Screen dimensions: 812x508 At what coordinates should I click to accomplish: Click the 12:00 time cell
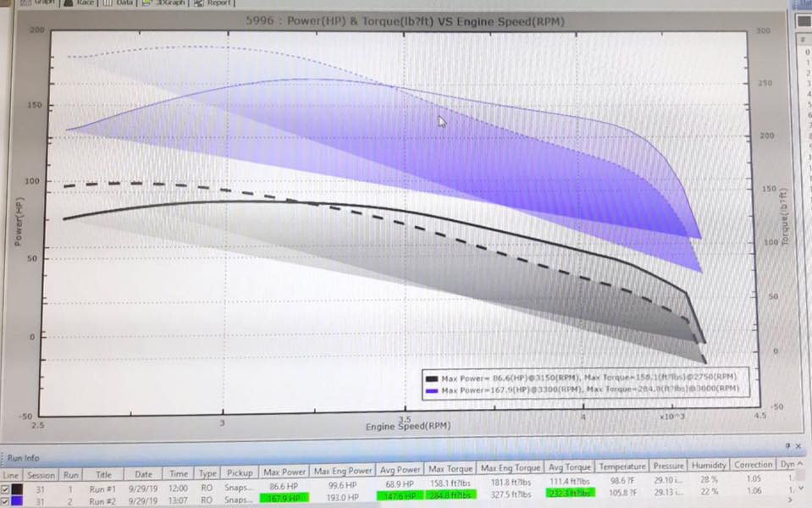click(x=178, y=488)
